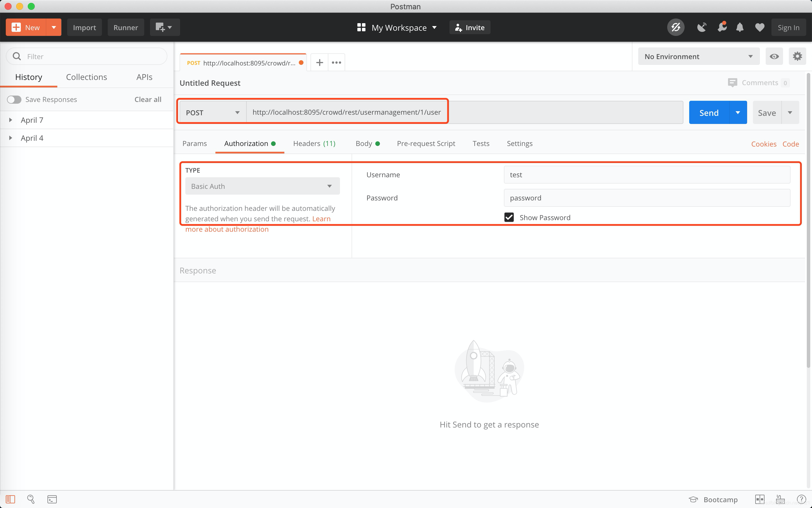The height and width of the screenshot is (508, 812).
Task: Save the request
Action: coord(767,113)
